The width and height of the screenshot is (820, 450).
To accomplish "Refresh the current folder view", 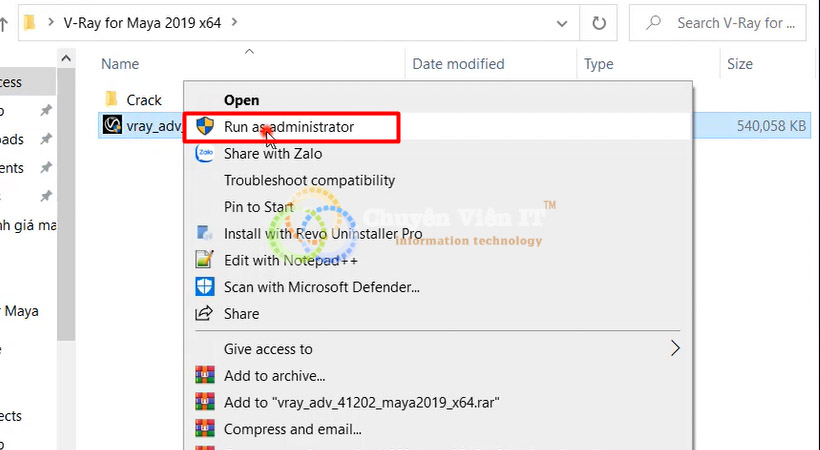I will tap(599, 23).
